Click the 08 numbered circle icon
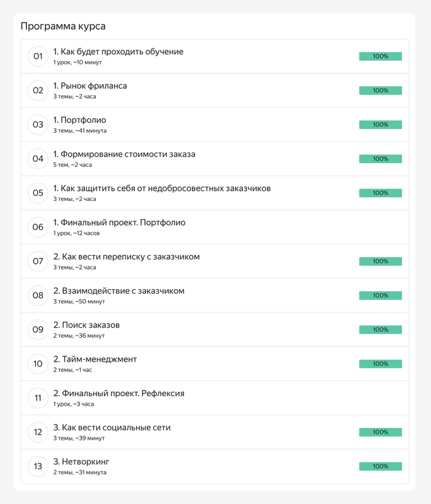This screenshot has height=504, width=431. [38, 295]
